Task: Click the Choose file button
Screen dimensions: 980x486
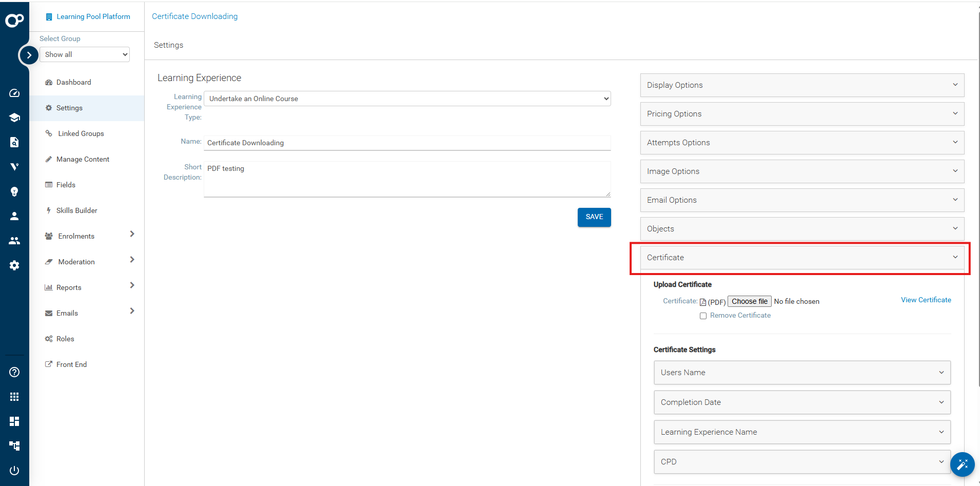Action: coord(750,301)
